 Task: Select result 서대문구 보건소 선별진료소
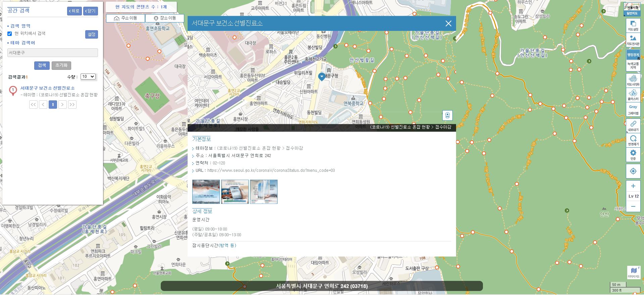(47, 88)
